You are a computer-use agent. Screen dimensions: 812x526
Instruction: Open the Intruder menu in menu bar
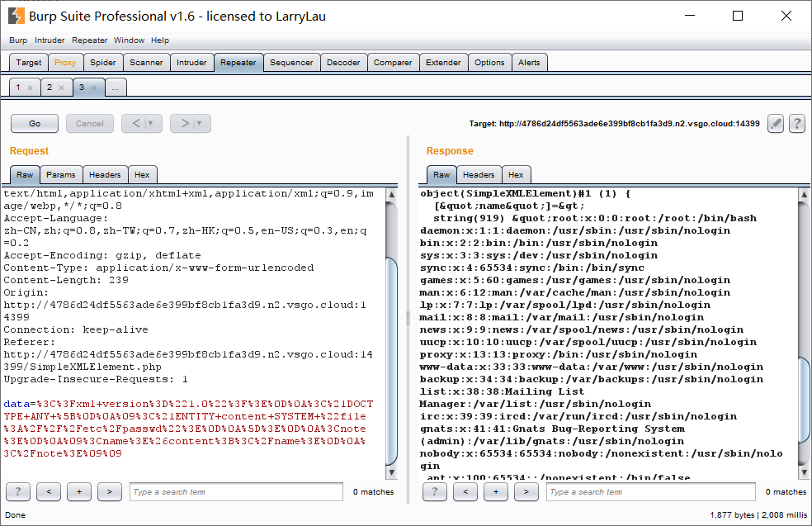50,40
